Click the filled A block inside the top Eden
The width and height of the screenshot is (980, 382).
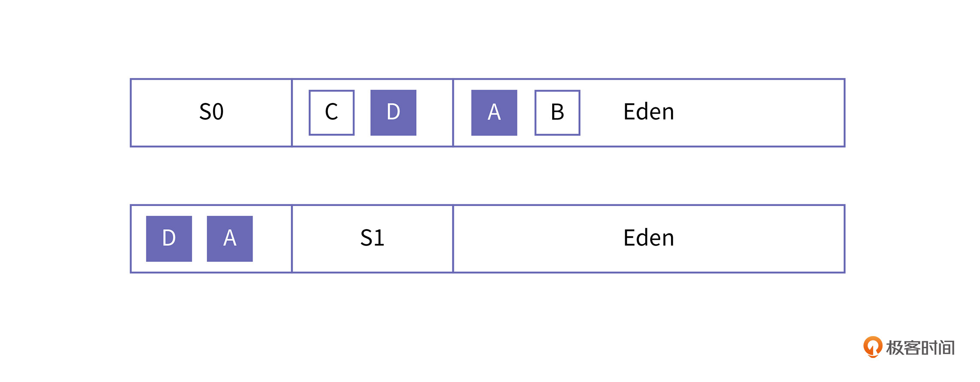494,112
